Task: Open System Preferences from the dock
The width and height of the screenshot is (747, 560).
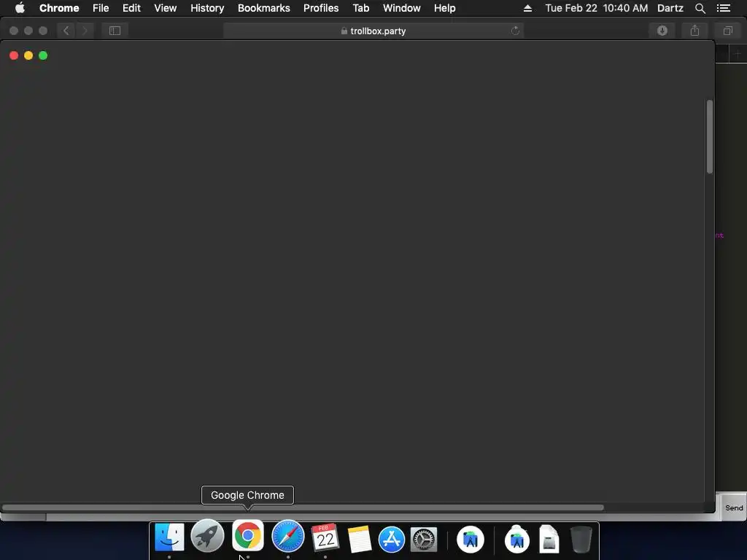Action: pyautogui.click(x=424, y=540)
